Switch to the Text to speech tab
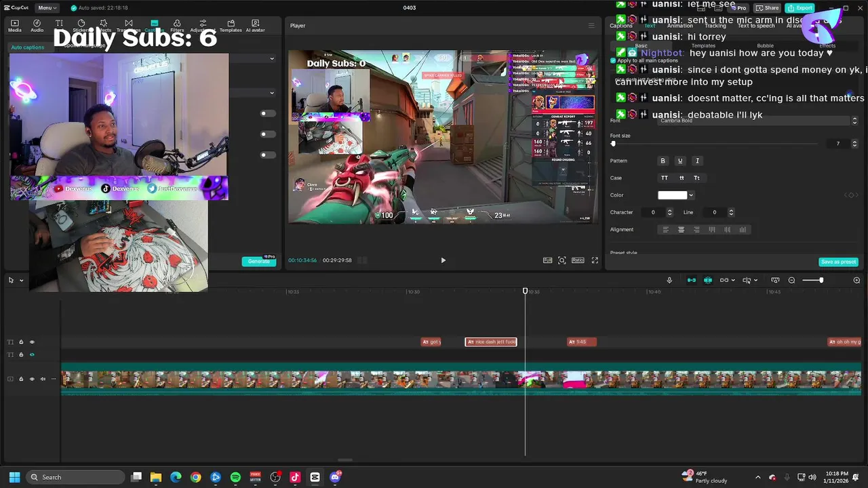 (756, 26)
